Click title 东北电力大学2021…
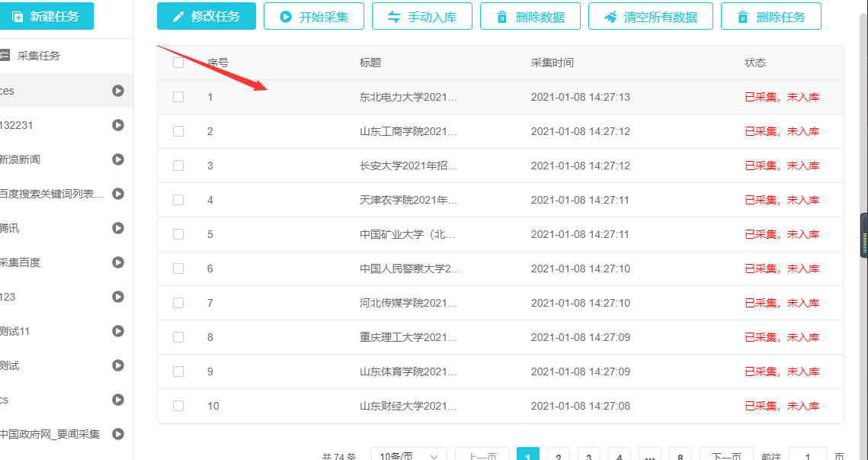The width and height of the screenshot is (868, 460). coord(408,97)
